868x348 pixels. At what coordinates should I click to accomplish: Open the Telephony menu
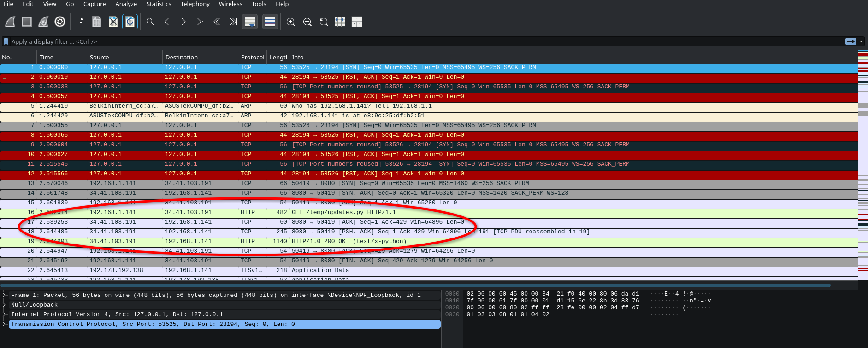(195, 4)
